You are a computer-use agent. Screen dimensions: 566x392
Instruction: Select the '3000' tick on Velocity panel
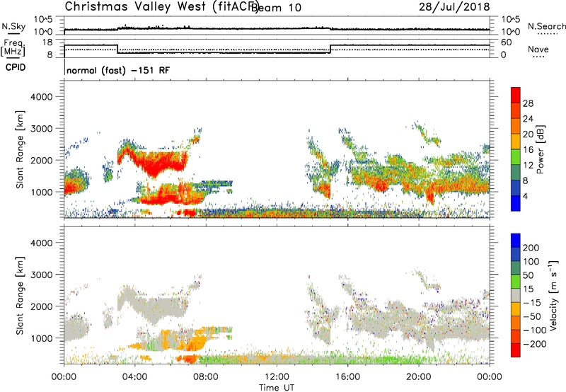coord(41,275)
